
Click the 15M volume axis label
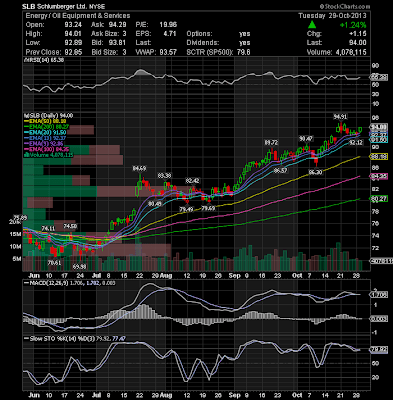click(16, 234)
